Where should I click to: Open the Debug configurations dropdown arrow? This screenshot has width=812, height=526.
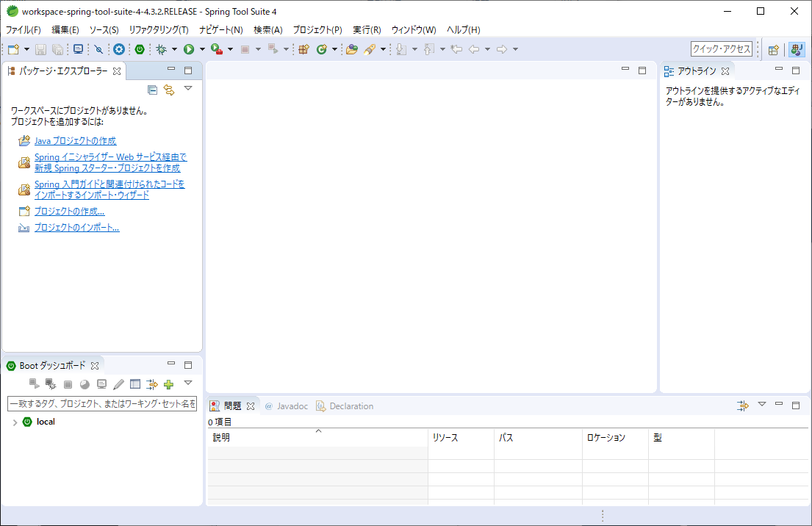pos(174,49)
